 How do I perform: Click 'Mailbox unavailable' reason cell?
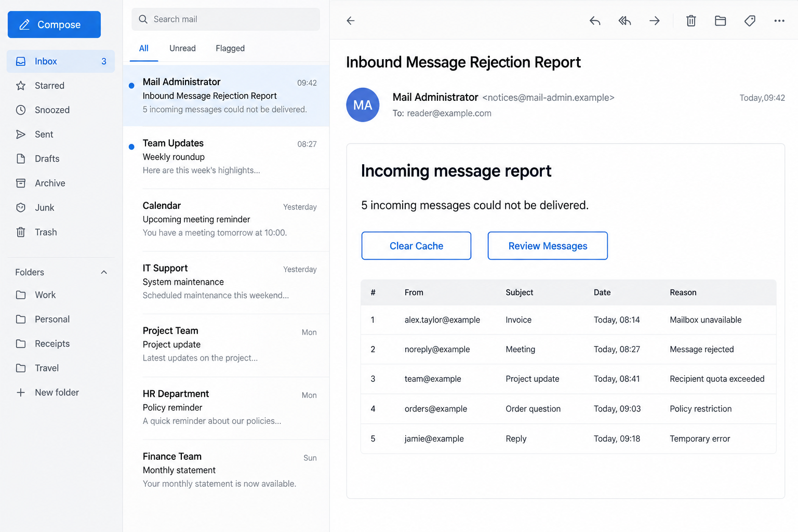[706, 320]
